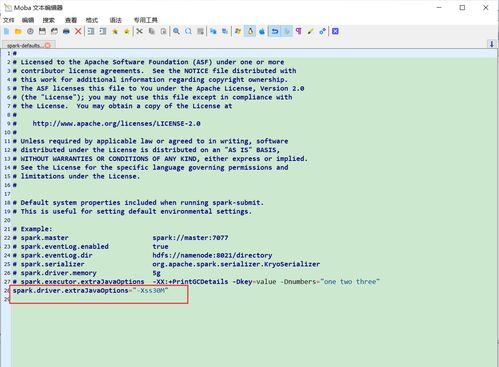Toggle show all characters with the pilcrow icon
The height and width of the screenshot is (367, 499).
299,31
